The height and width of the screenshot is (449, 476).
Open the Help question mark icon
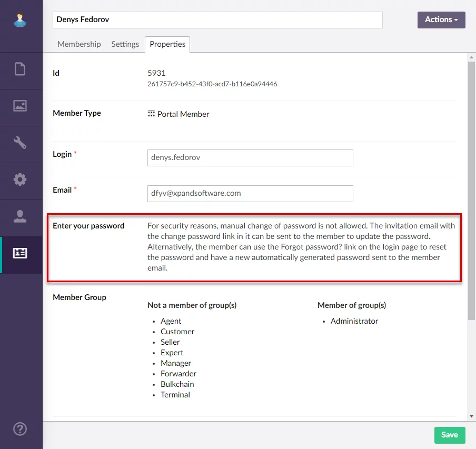point(20,428)
